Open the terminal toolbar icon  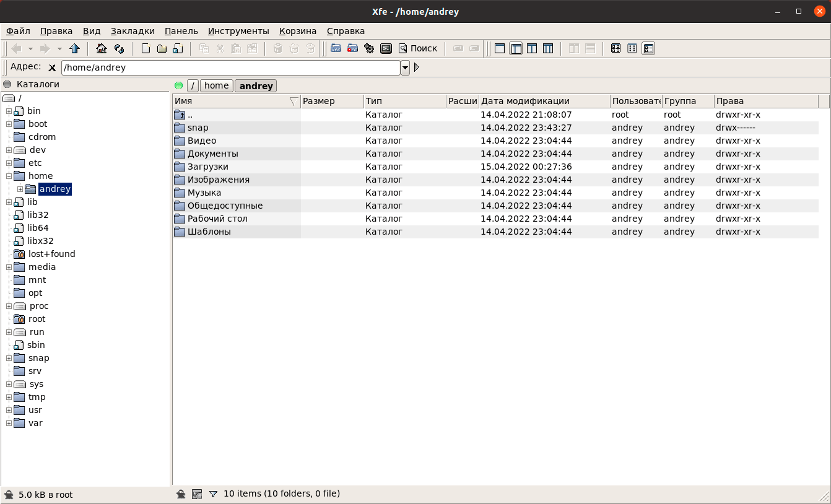386,48
